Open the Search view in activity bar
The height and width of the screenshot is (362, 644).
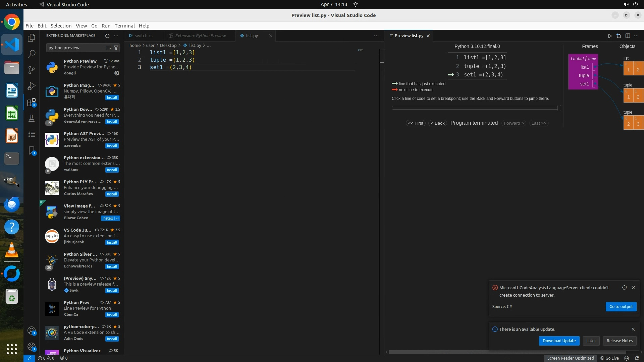[32, 54]
